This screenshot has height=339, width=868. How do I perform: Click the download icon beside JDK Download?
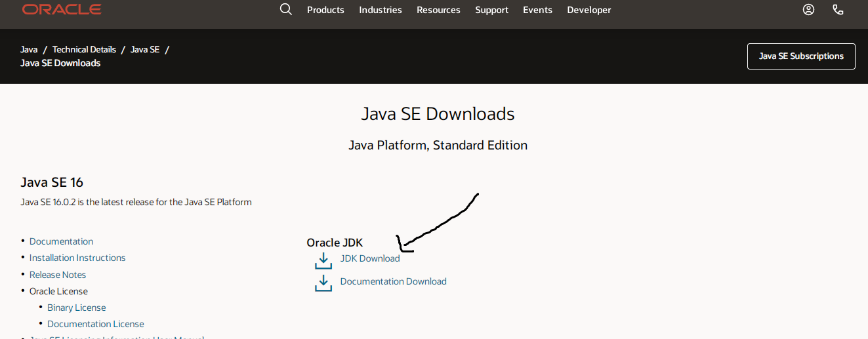click(x=323, y=260)
